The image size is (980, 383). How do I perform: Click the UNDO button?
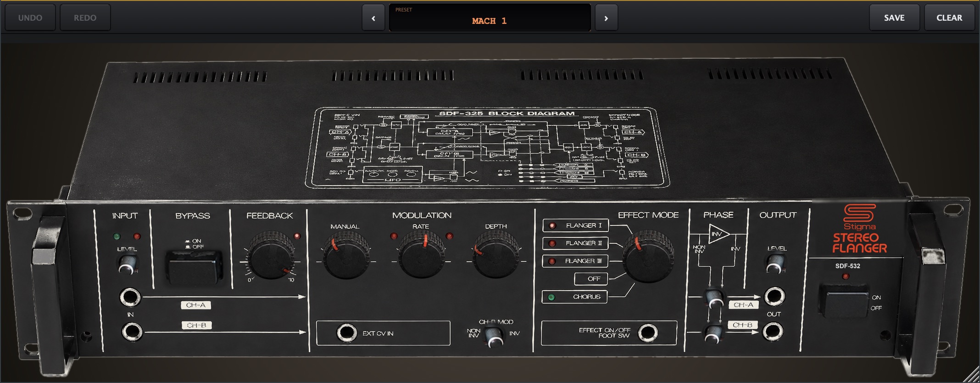[30, 18]
